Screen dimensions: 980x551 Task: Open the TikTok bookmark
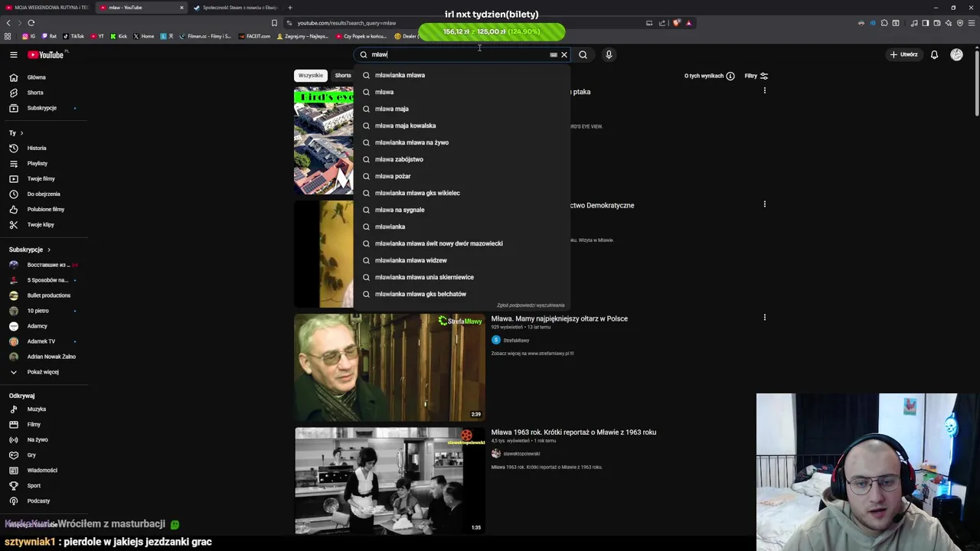73,36
